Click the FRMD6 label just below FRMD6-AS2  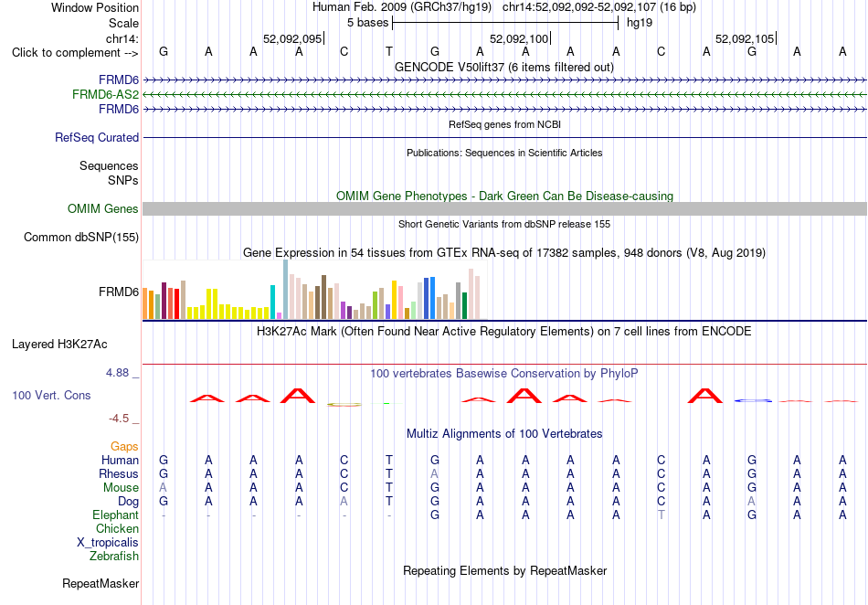119,109
